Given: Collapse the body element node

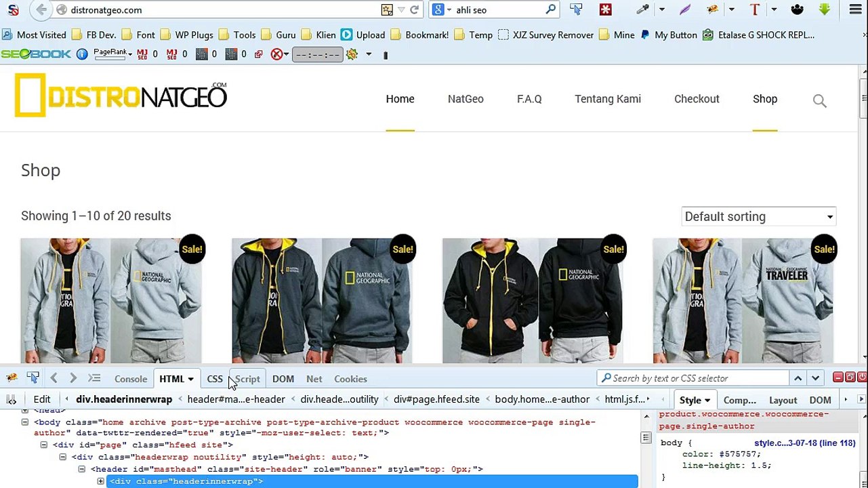Looking at the screenshot, I should coord(25,422).
